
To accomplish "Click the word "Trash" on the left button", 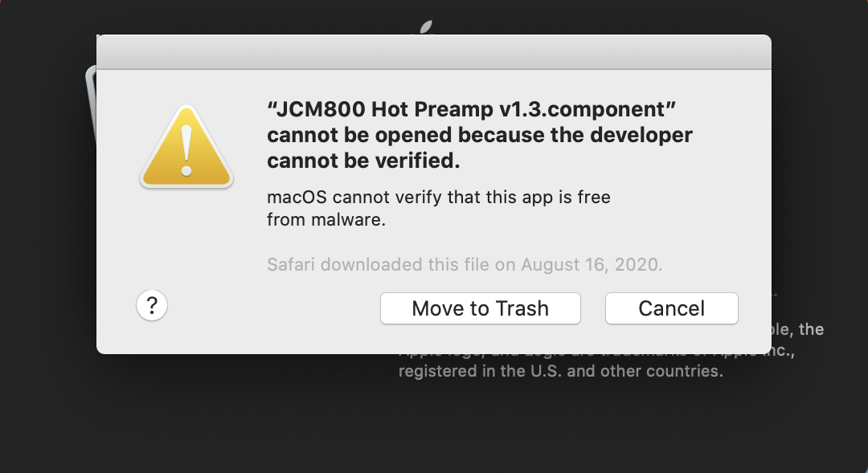I will coord(522,308).
